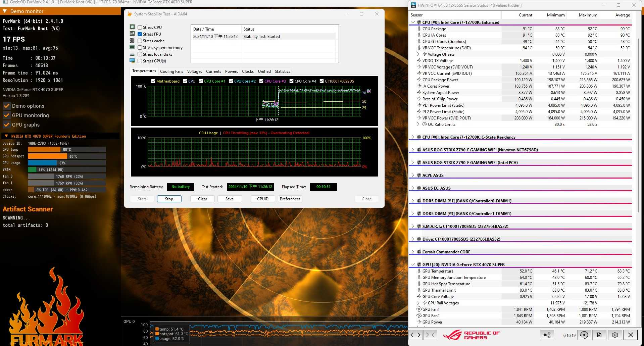Open the Powers tab

[231, 71]
